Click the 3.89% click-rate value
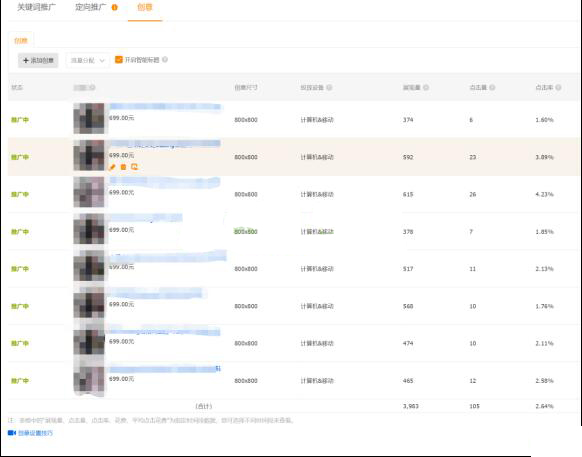This screenshot has width=582, height=457. click(x=545, y=157)
